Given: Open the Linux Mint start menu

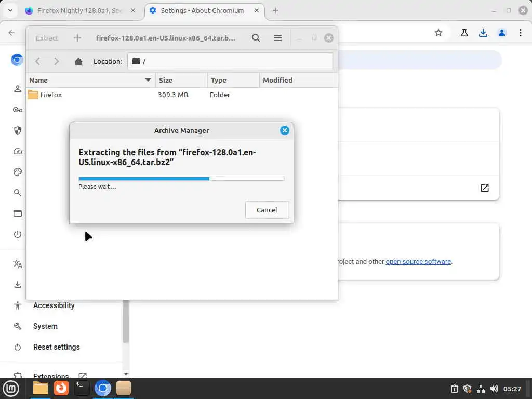Looking at the screenshot, I should 11,389.
